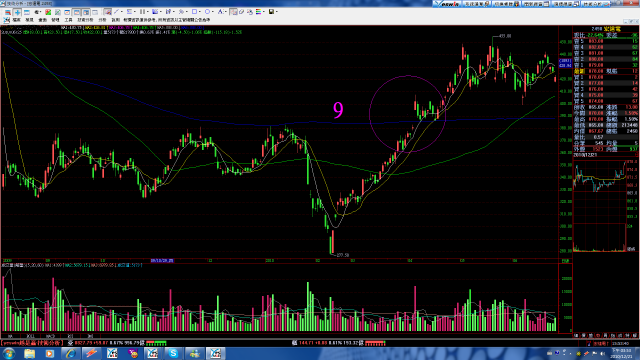The height and width of the screenshot is (360, 640).
Task: Select the eraser tool
Action: point(241,12)
